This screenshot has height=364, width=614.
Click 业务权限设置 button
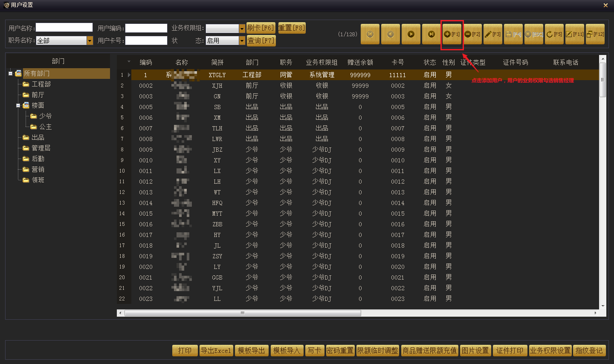coord(550,350)
